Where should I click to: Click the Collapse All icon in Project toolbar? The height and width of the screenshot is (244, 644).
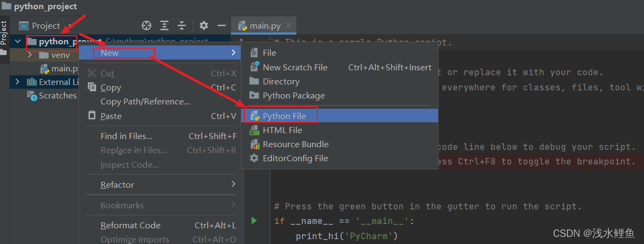click(x=182, y=26)
